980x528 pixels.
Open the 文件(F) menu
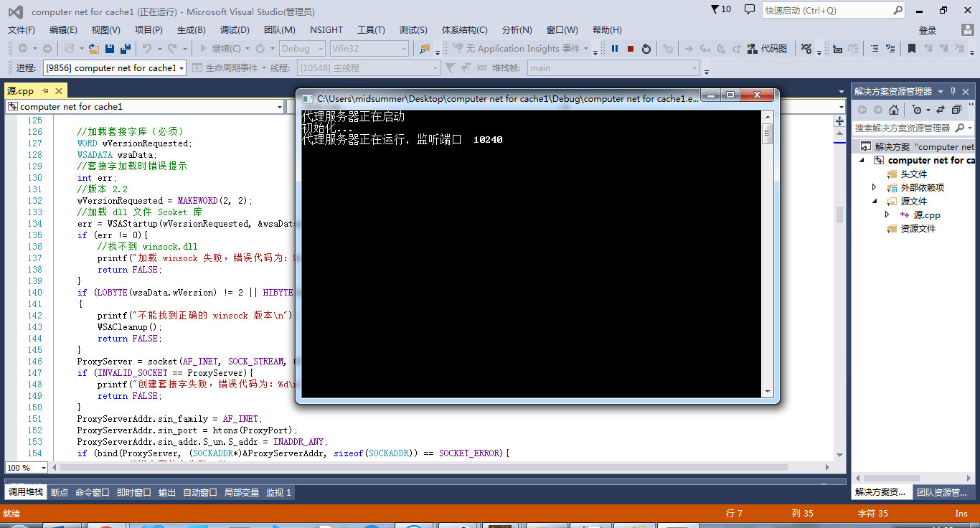(22, 30)
